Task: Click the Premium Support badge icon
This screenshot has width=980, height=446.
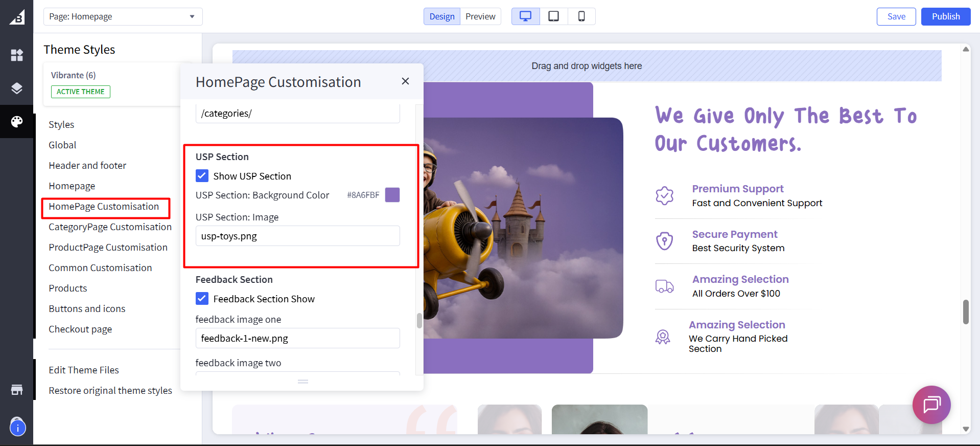Action: click(x=664, y=195)
